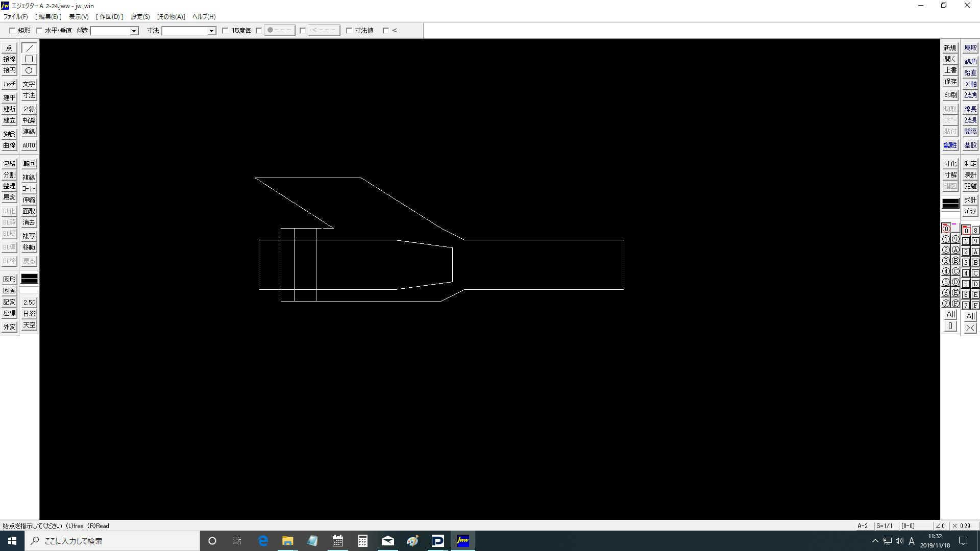Click the 保存 save button
This screenshot has height=551, width=980.
pos(950,82)
